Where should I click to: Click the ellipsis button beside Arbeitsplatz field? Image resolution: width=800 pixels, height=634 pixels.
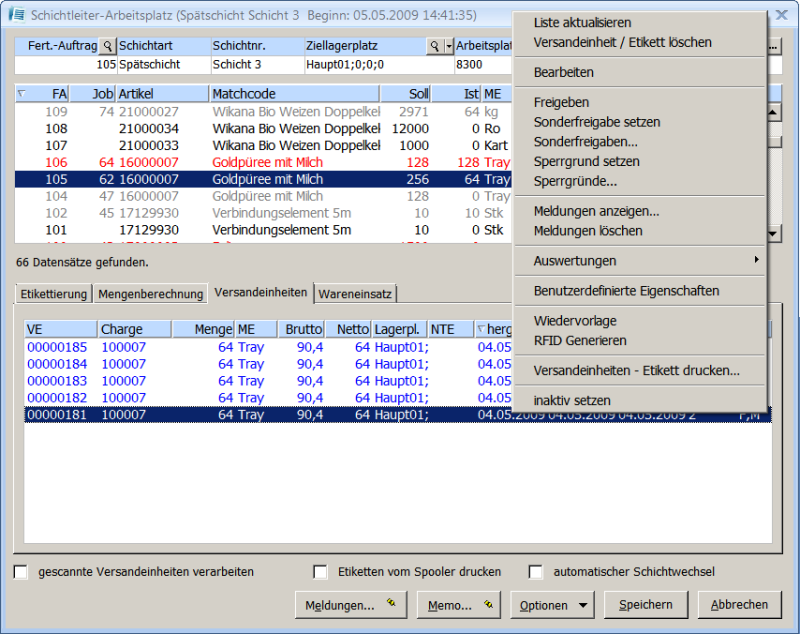point(773,46)
